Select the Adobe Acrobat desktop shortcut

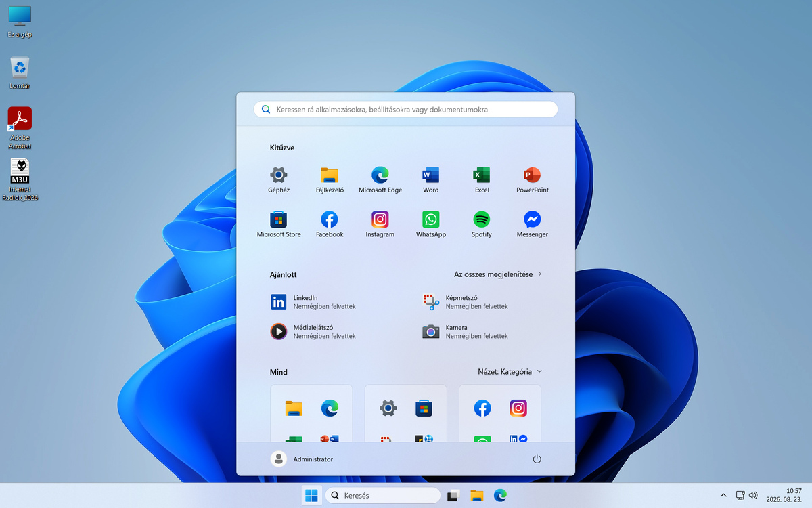click(x=20, y=128)
